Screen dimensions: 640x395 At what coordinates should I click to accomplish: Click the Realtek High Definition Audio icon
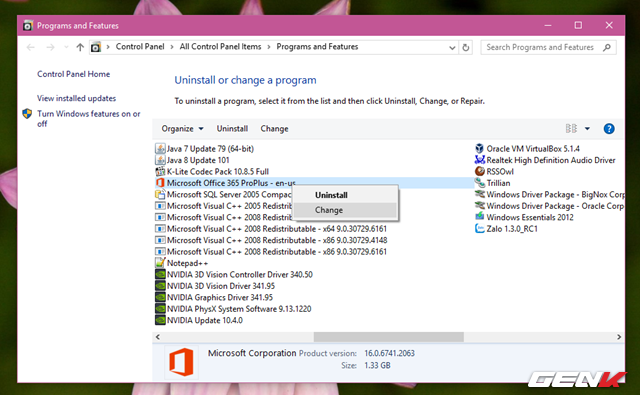click(480, 160)
